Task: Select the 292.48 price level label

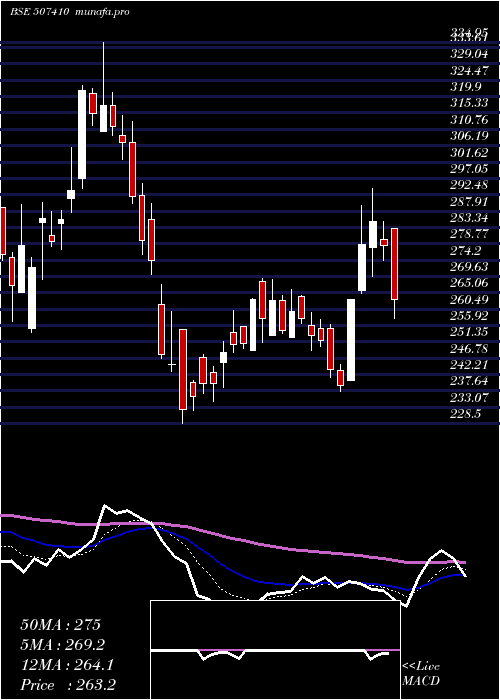Action: (469, 185)
